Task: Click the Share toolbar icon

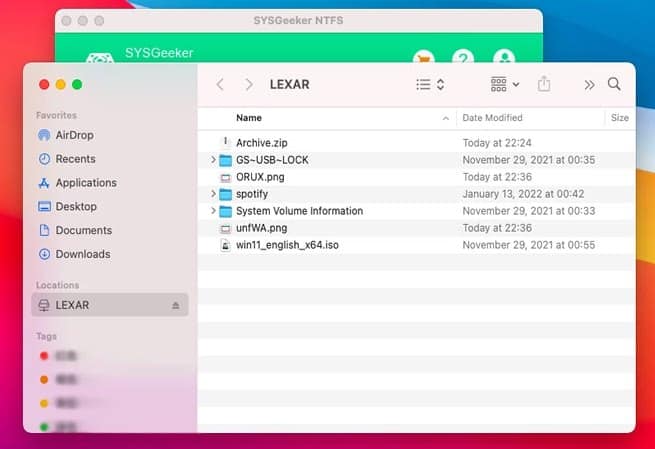Action: pos(544,84)
